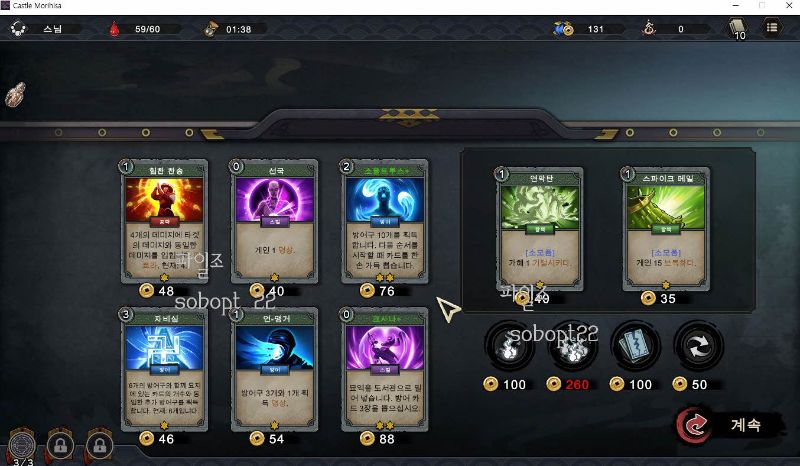
Task: Open the card deck icon showing 10
Action: tap(737, 29)
